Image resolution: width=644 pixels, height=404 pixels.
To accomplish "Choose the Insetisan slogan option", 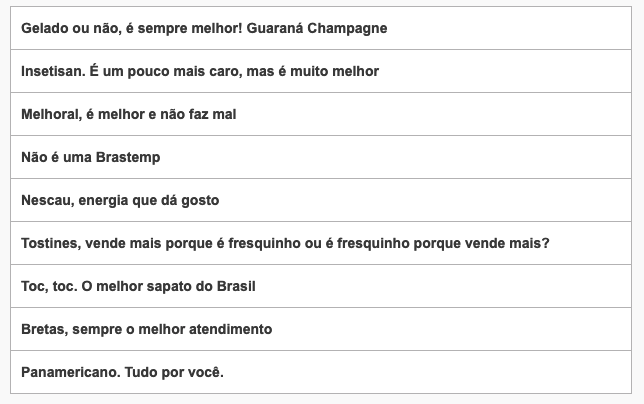I will point(321,71).
